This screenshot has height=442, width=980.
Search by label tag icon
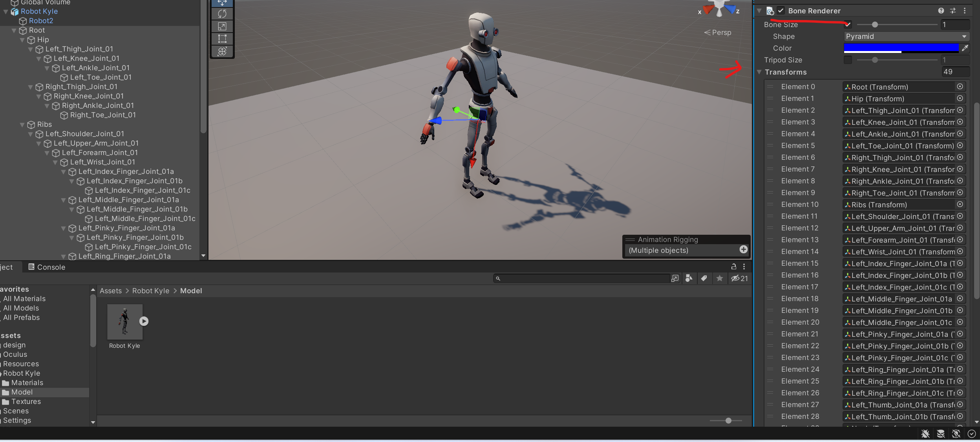704,278
